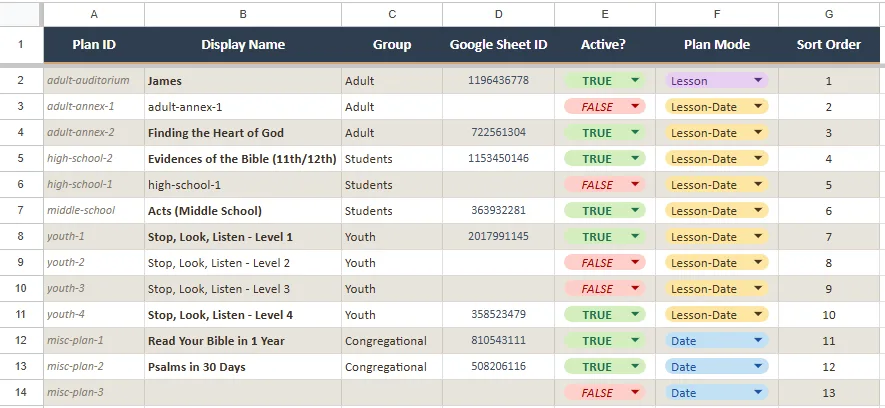
Task: Select the Sort Order cell showing 13
Action: (x=829, y=392)
